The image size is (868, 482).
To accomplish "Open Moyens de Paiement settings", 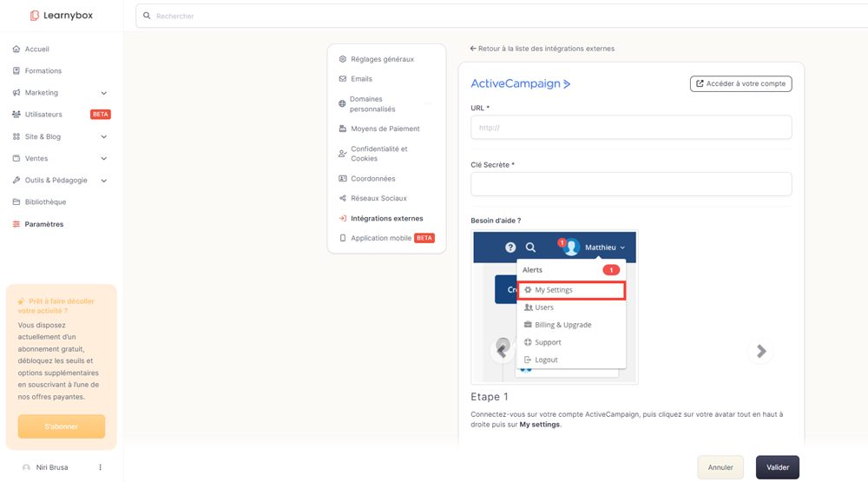I will [x=385, y=129].
